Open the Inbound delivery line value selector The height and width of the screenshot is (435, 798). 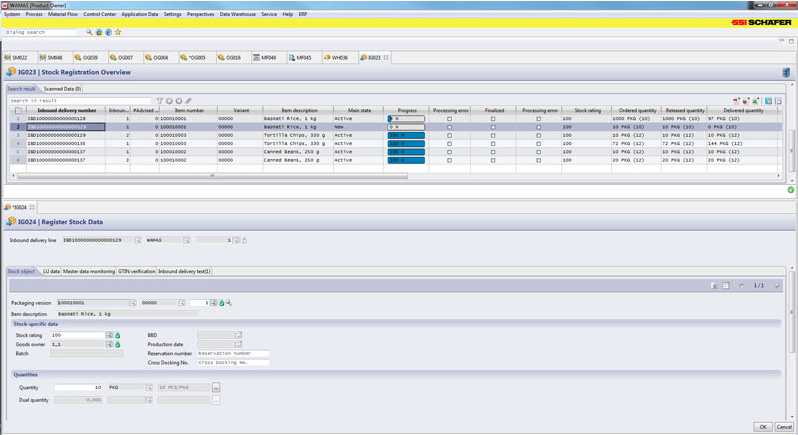pyautogui.click(x=138, y=240)
